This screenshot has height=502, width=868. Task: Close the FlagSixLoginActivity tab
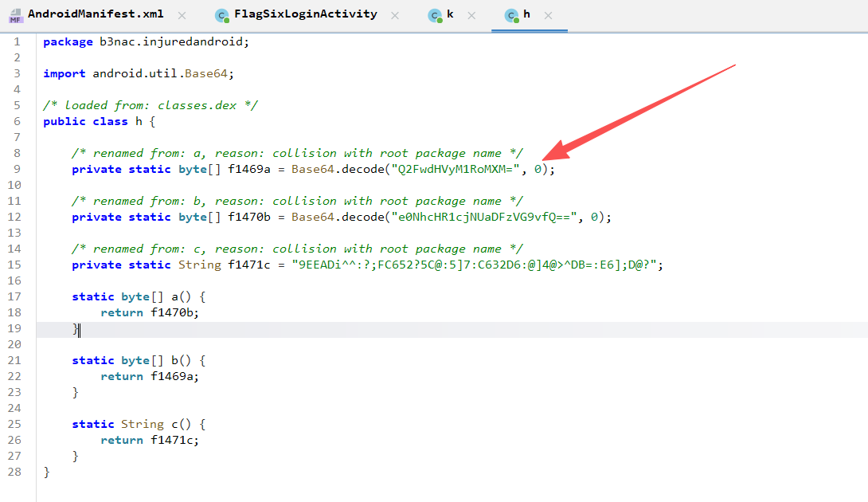coord(395,15)
